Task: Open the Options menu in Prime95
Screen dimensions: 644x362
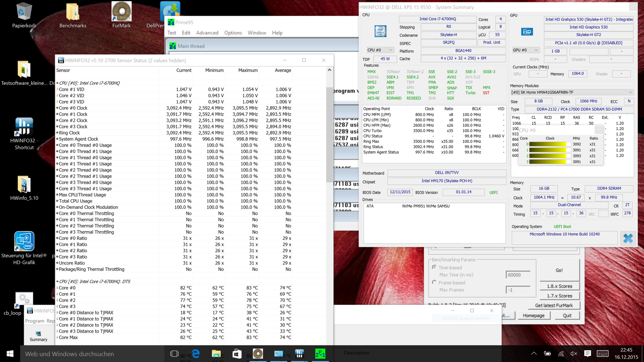Action: click(233, 33)
